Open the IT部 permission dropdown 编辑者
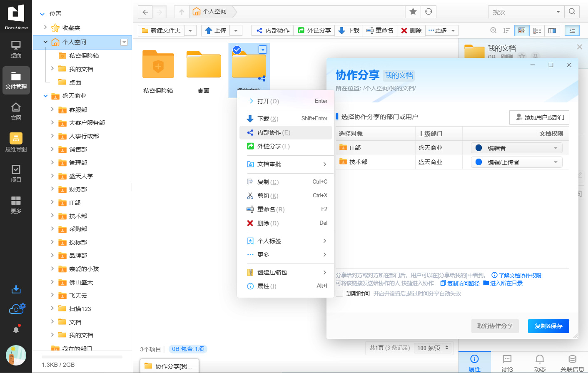 click(516, 148)
